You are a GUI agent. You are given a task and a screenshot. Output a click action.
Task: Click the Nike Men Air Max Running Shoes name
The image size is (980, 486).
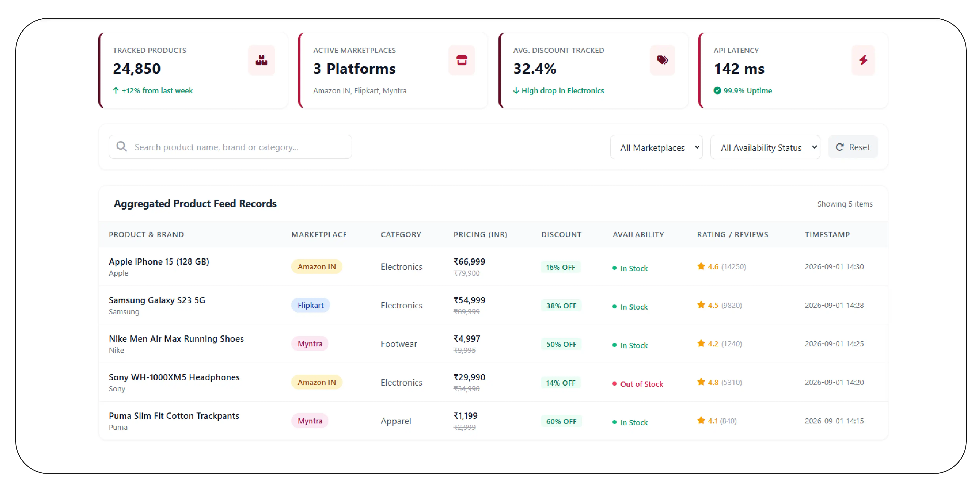click(176, 339)
